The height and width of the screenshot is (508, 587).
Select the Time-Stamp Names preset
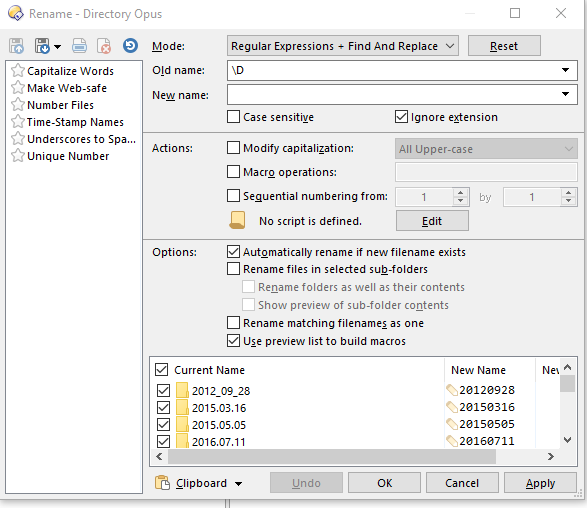(x=75, y=122)
